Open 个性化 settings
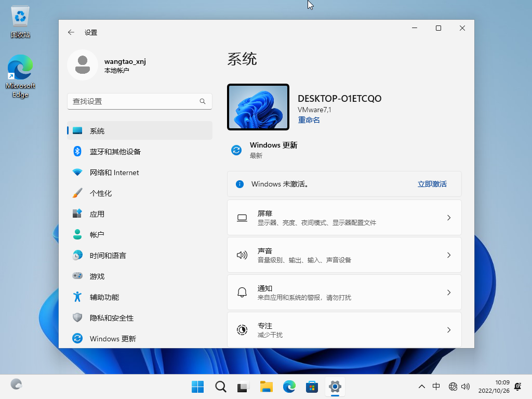The height and width of the screenshot is (399, 532). (139, 193)
